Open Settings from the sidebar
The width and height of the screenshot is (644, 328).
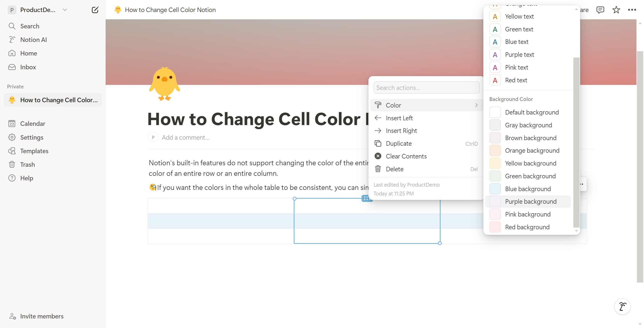point(53,137)
